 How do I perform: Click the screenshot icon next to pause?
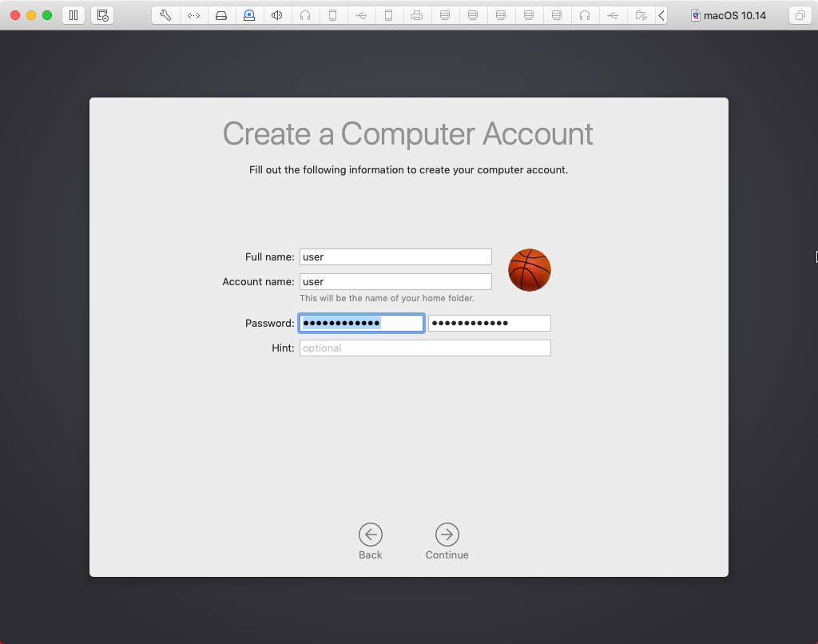101,15
